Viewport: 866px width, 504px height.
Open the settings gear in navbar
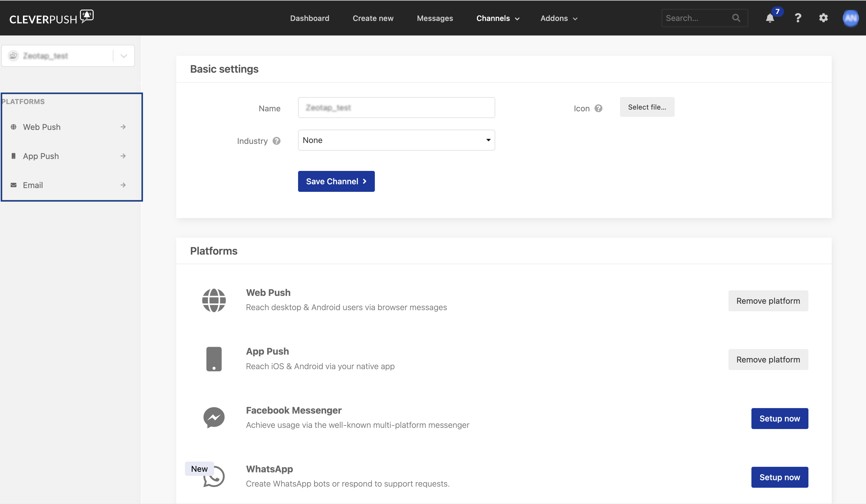(x=823, y=18)
